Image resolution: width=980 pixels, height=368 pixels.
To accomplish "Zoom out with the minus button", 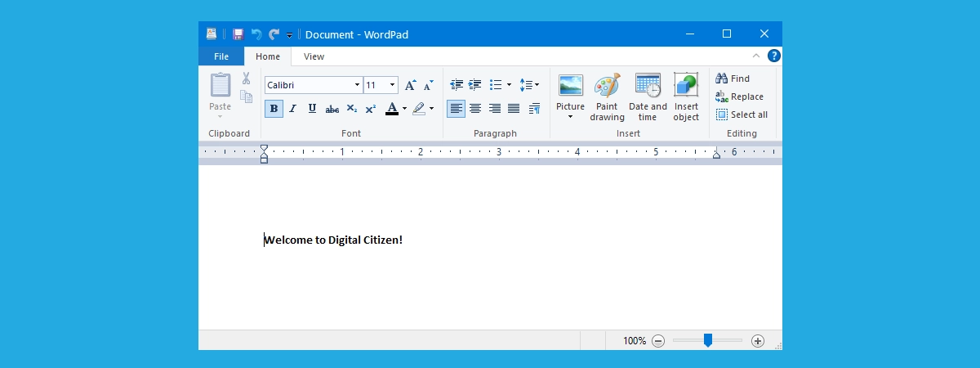I will (658, 341).
